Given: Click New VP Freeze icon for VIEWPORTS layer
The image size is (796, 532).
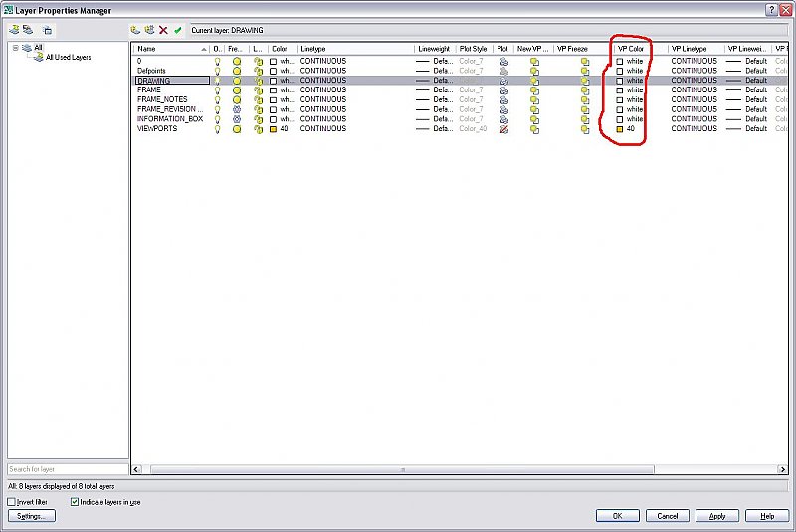Looking at the screenshot, I should 534,129.
